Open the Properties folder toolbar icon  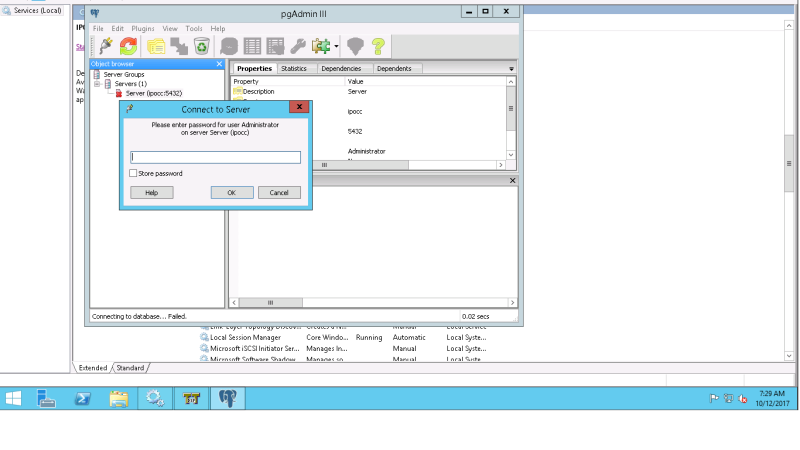[x=156, y=46]
